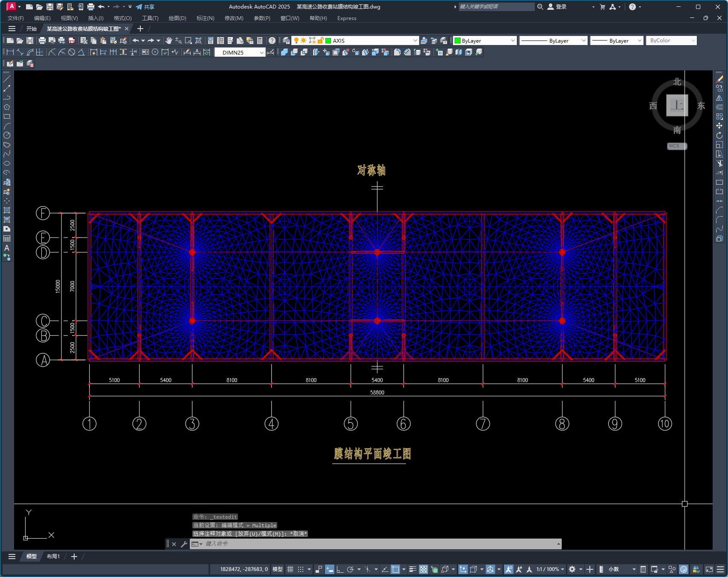Click the Layer Properties Manager icon
Image resolution: width=728 pixels, height=577 pixels.
[286, 41]
